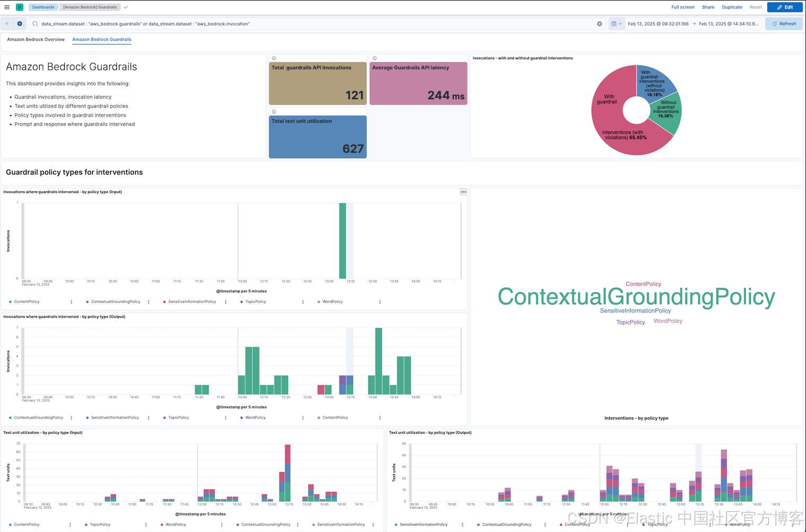The height and width of the screenshot is (532, 806).
Task: Open the green D space avatar
Action: pyautogui.click(x=20, y=7)
